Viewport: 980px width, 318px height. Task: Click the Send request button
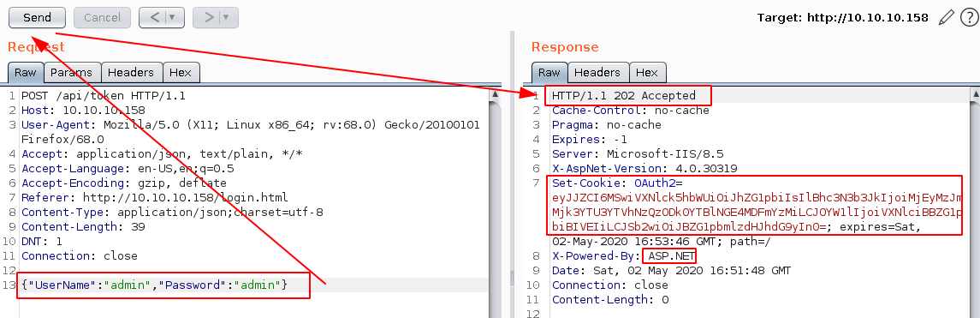pos(38,17)
